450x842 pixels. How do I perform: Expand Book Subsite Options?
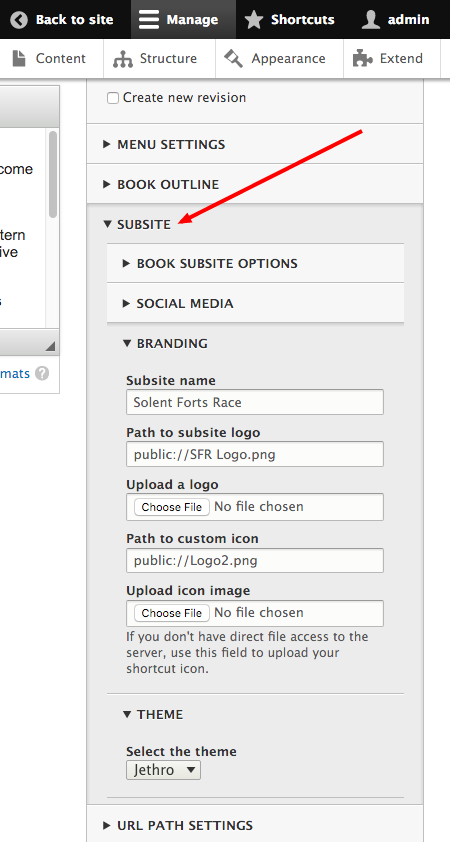[211, 263]
